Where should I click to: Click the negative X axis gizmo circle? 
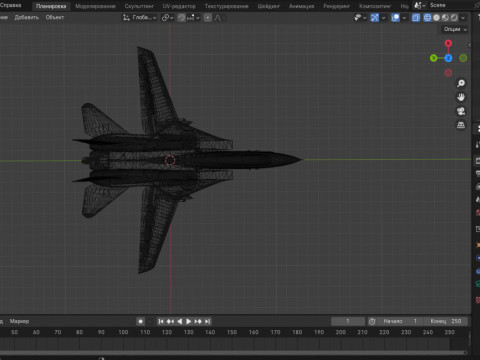point(448,73)
